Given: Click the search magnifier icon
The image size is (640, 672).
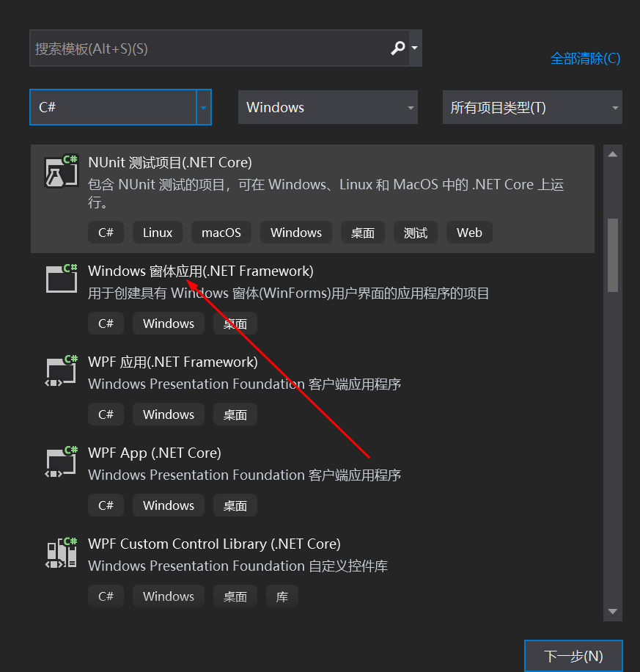Looking at the screenshot, I should pyautogui.click(x=398, y=48).
